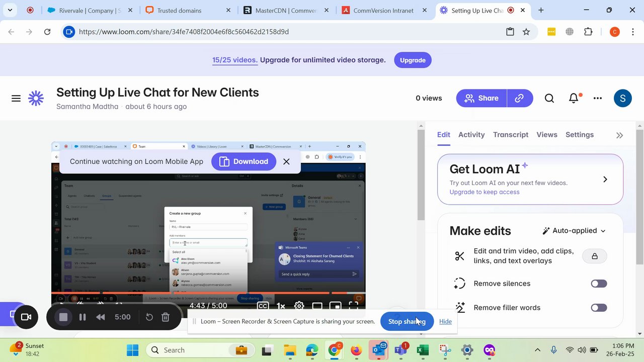
Task: Change playback speed 1x in player
Action: 281,306
